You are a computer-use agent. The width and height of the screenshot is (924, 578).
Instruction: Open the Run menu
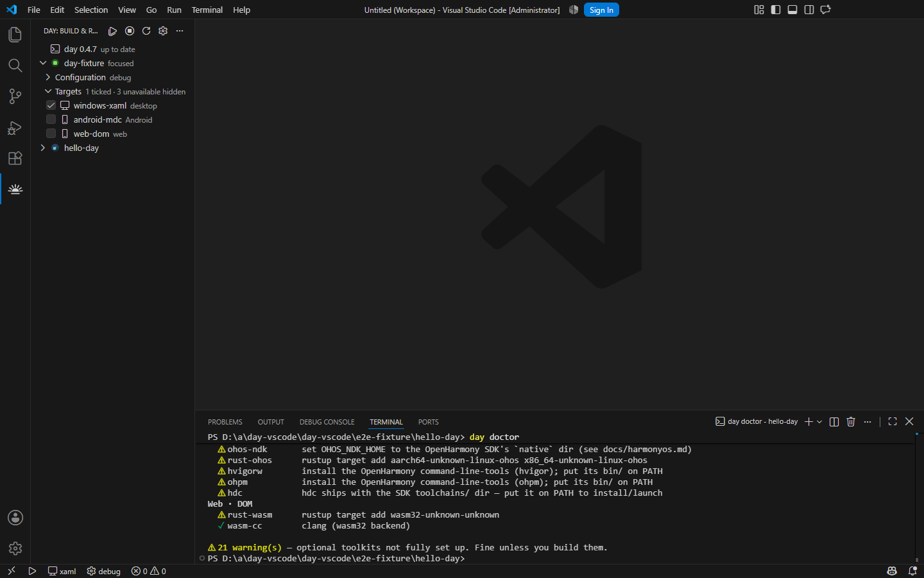pos(174,10)
